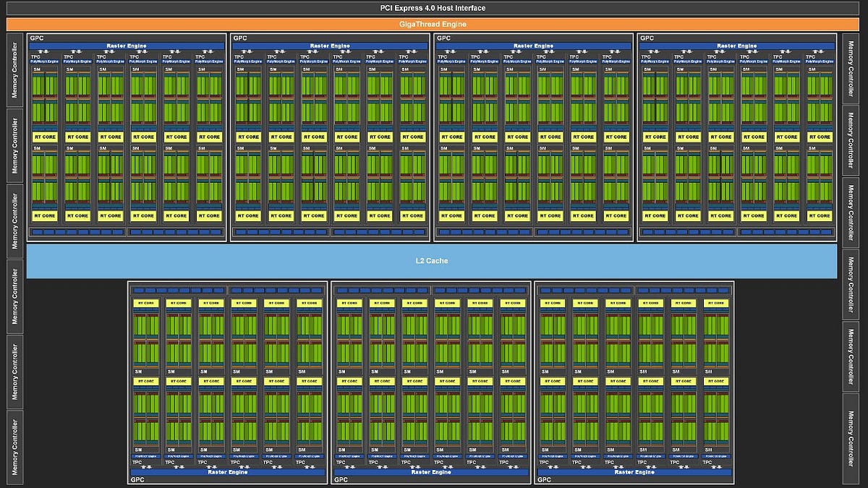Viewport: 868px width, 488px height.
Task: Select the topmost Memory Controller on left side
Action: click(14, 69)
